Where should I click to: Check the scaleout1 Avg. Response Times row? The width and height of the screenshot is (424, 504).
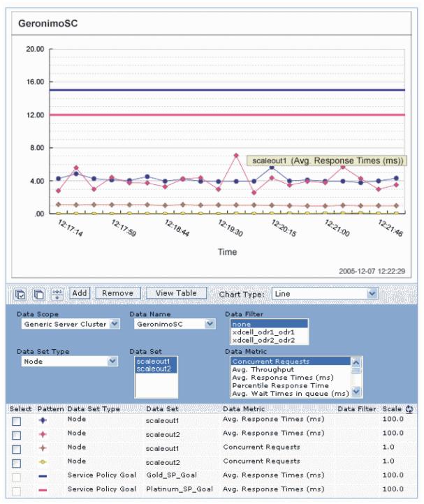pos(16,422)
